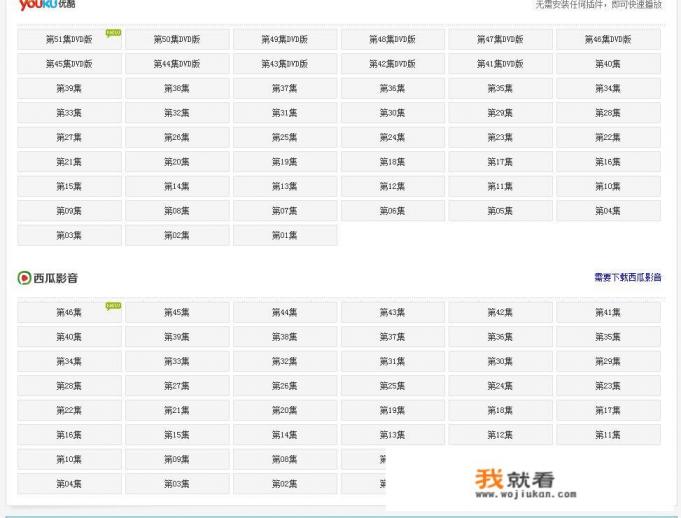Play 第01集 in the Youku list
Viewport: 681px width, 518px height.
click(x=285, y=235)
